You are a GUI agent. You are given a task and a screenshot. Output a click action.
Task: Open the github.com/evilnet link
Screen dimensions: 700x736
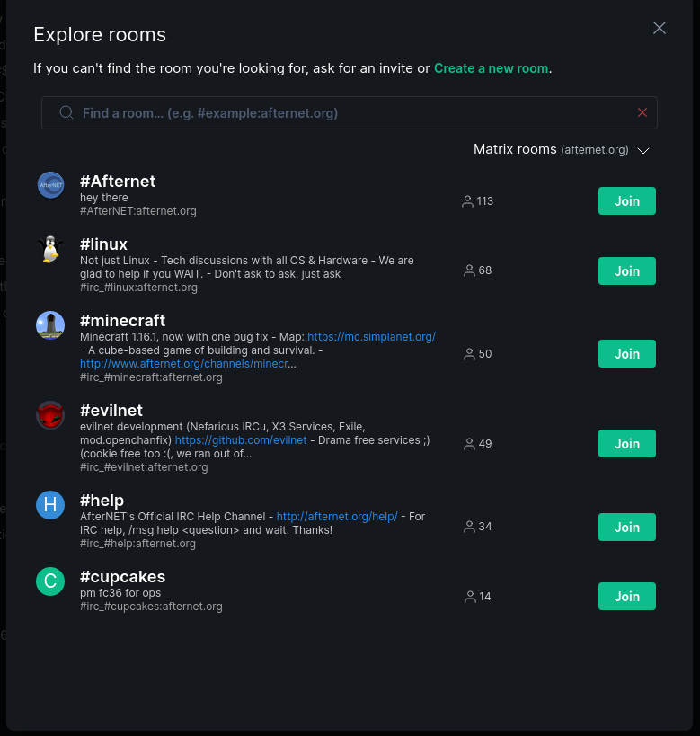241,440
